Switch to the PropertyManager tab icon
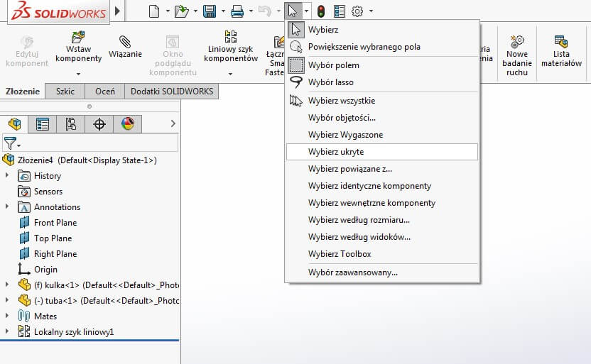The width and height of the screenshot is (591, 364). click(x=43, y=124)
